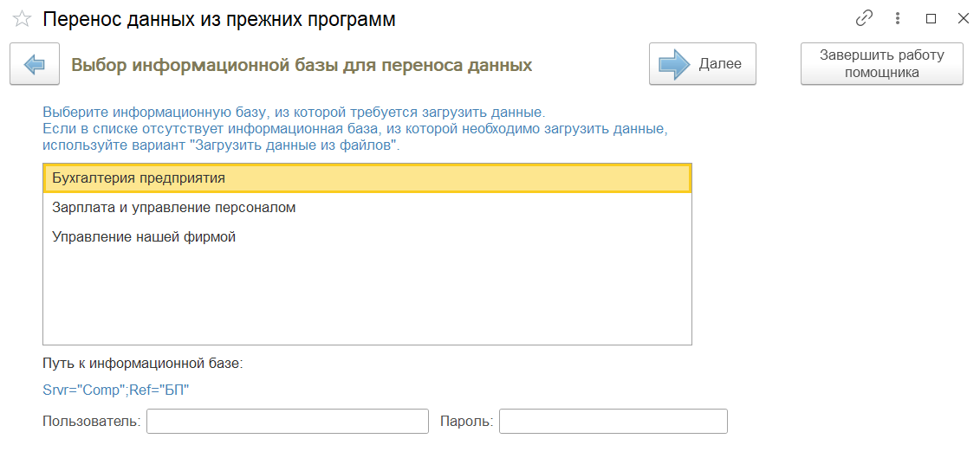Get a link using the chain icon

pos(864,18)
